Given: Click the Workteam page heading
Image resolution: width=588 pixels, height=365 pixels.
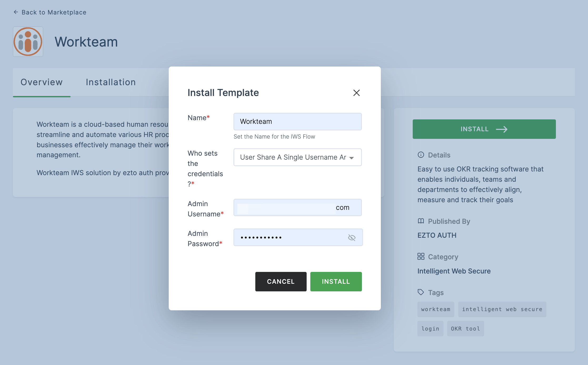Looking at the screenshot, I should click(x=86, y=42).
